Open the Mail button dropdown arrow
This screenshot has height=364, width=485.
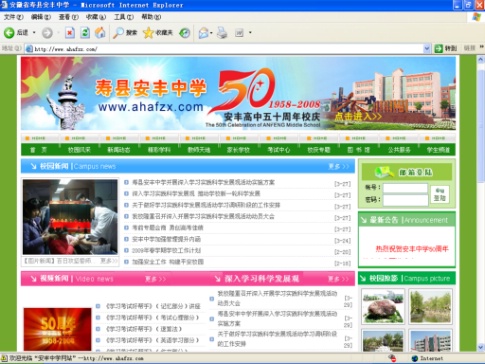[x=211, y=33]
